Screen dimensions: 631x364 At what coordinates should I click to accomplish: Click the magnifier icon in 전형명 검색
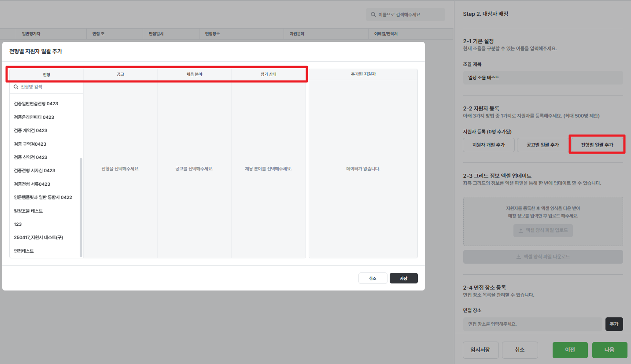click(16, 87)
